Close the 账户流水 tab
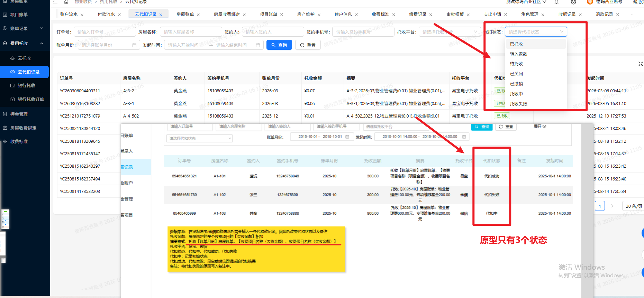 click(82, 15)
